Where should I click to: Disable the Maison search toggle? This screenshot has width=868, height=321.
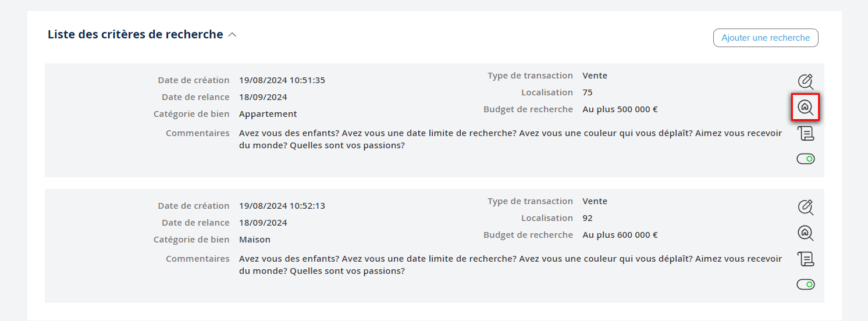click(x=805, y=284)
